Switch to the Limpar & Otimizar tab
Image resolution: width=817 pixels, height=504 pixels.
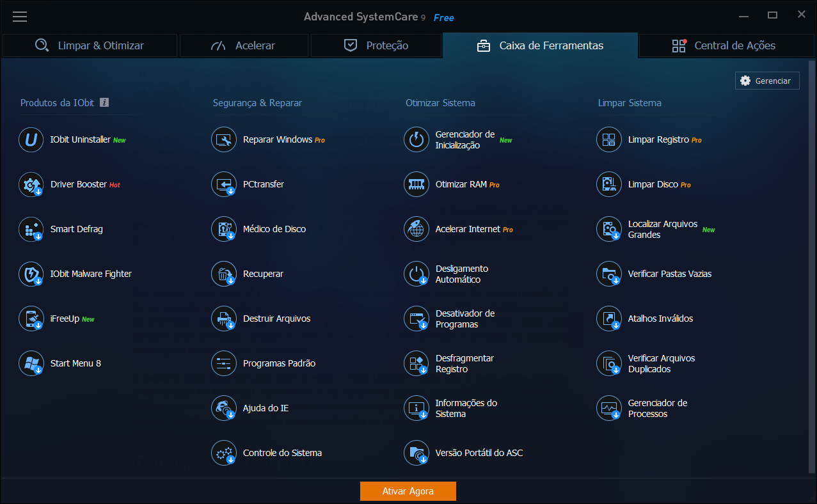[90, 45]
